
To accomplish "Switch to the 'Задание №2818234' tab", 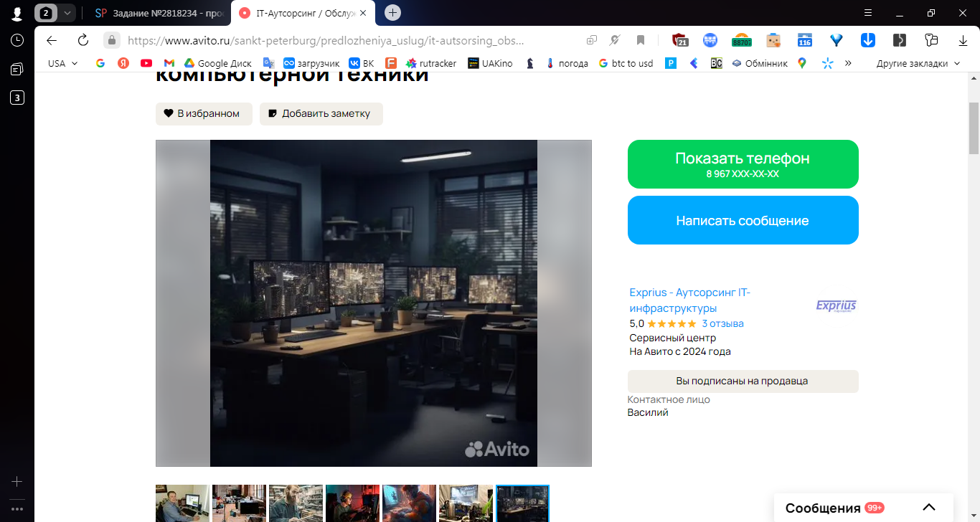I will click(x=158, y=13).
